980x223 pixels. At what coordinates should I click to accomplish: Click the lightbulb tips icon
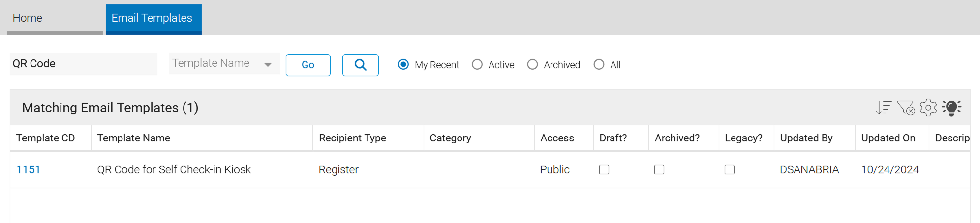(951, 108)
